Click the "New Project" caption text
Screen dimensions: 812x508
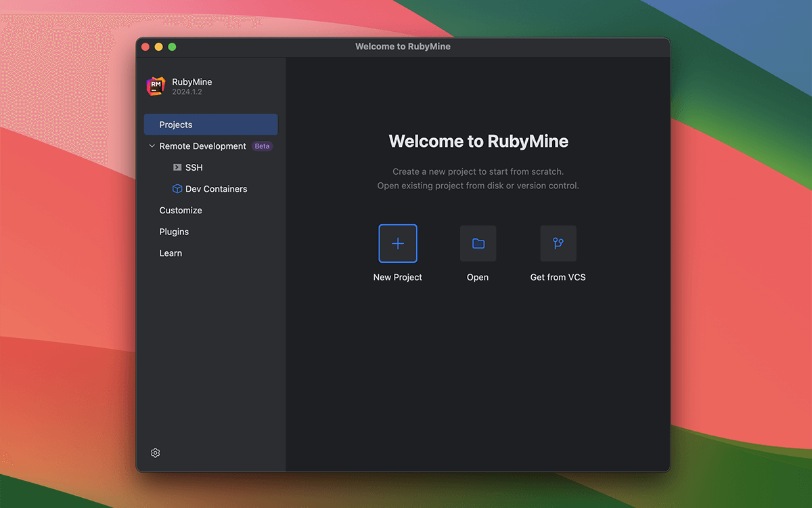coord(398,277)
